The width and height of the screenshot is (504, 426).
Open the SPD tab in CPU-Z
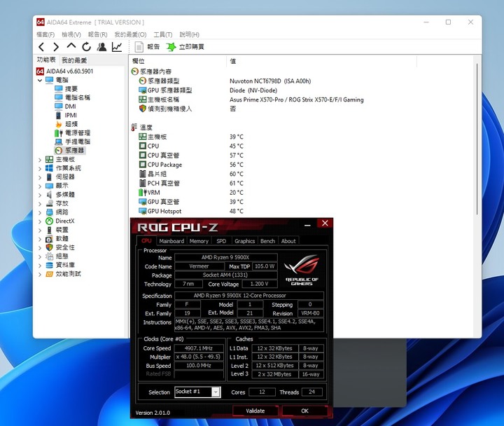(x=221, y=241)
